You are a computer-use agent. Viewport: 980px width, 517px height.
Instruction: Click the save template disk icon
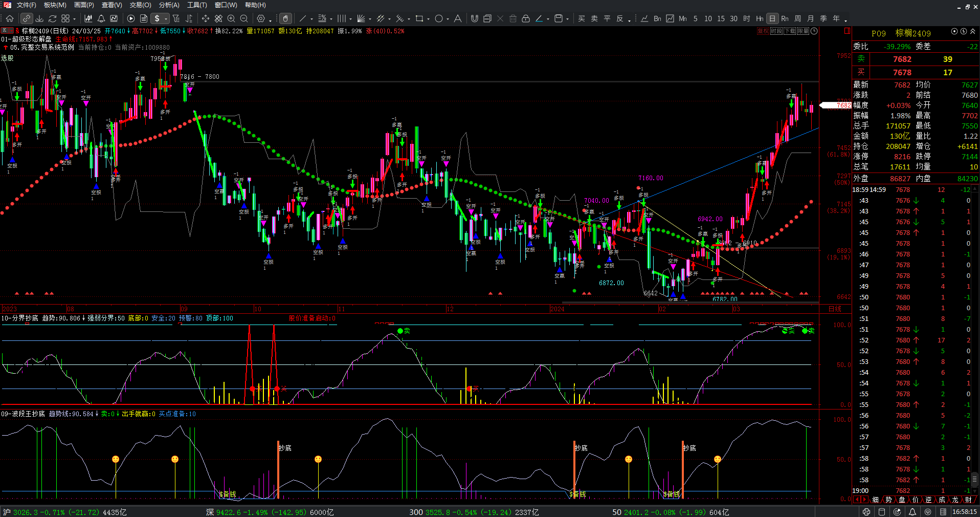tap(559, 18)
